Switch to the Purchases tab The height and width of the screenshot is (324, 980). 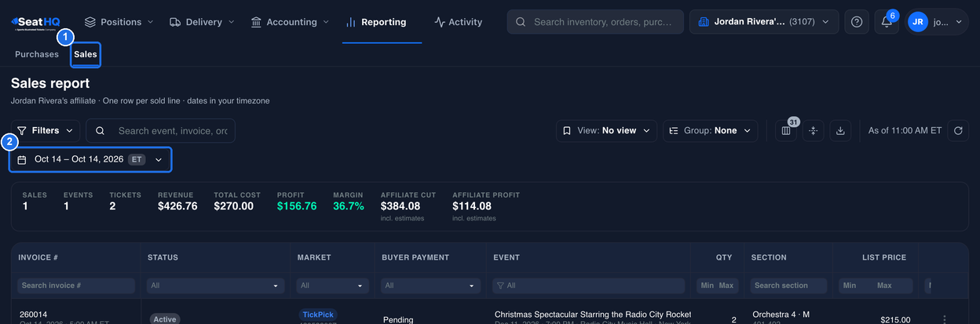click(37, 54)
